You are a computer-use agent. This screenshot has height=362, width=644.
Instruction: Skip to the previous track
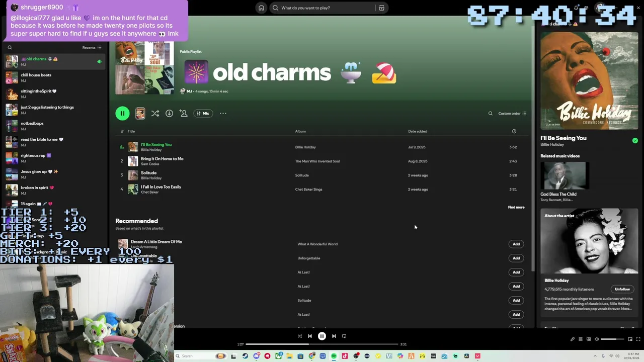click(310, 336)
